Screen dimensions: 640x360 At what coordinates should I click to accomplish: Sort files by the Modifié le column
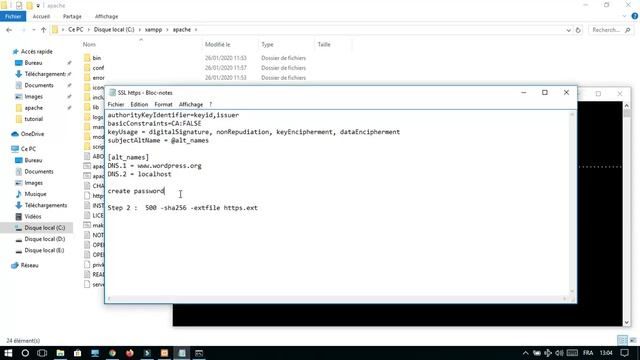[218, 44]
